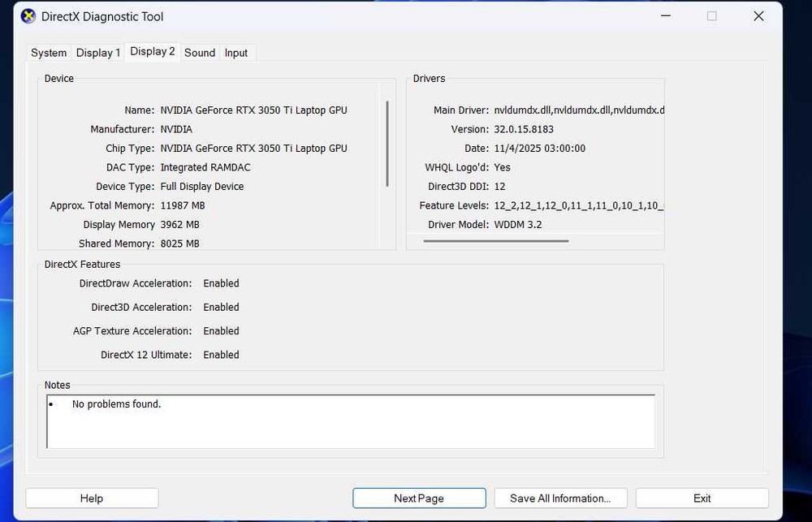Click the 'Driver Model:' label
The width and height of the screenshot is (812, 522).
click(458, 225)
